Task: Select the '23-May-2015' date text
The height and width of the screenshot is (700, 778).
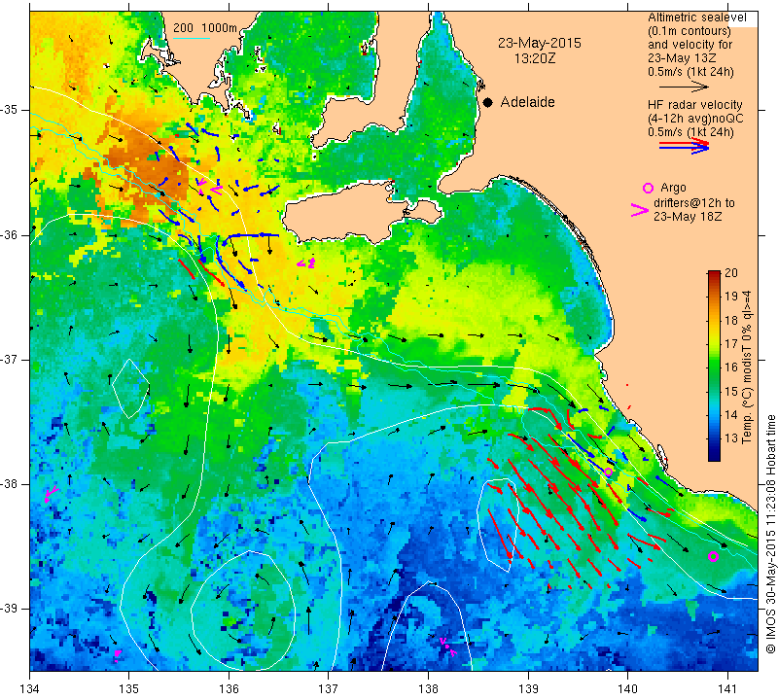Action: click(x=540, y=43)
